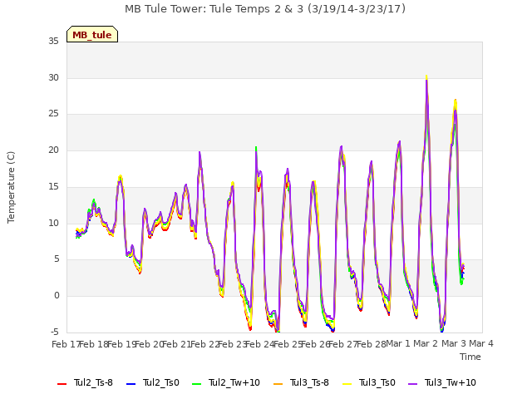Click the Mar 3 temperature peak near 27

[x=456, y=101]
